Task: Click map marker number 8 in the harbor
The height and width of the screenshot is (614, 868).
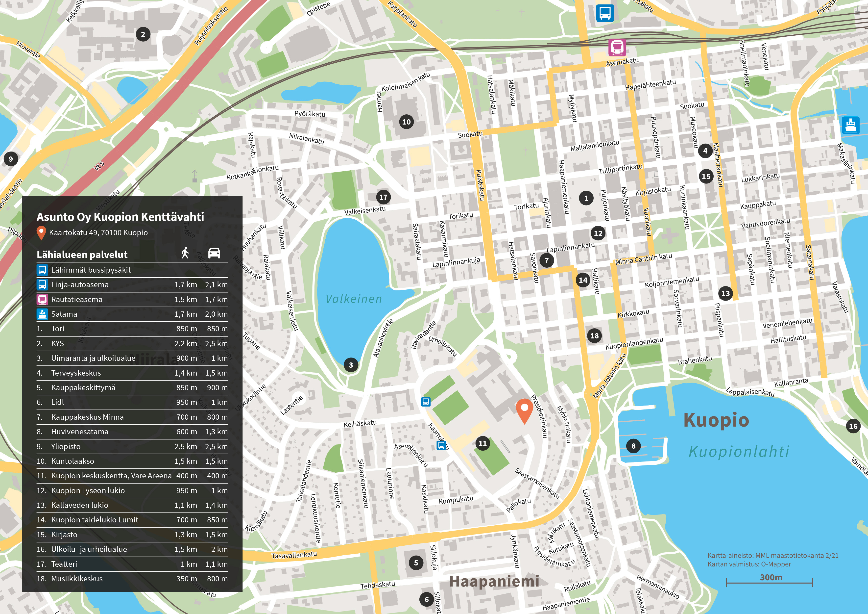Action: (x=634, y=446)
